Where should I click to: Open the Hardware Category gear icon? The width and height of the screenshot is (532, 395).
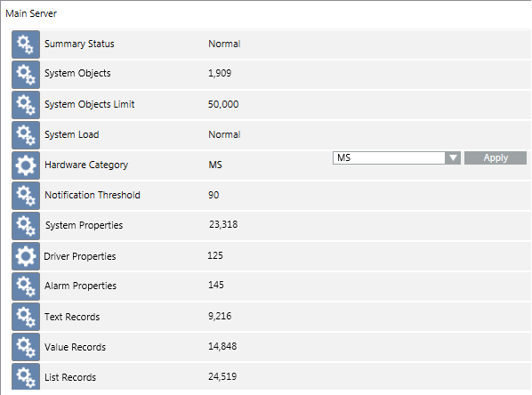tap(26, 165)
